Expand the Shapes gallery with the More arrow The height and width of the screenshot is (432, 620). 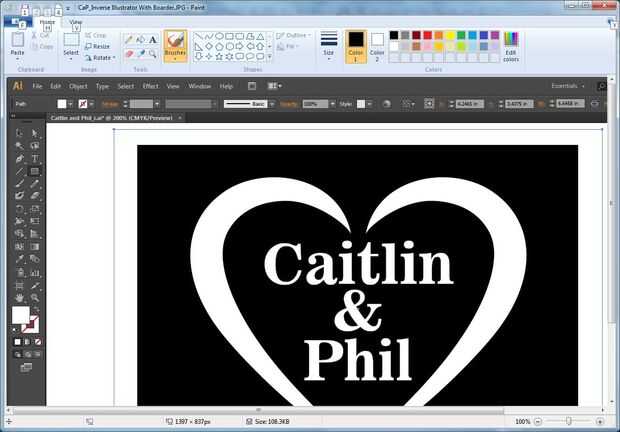270,57
